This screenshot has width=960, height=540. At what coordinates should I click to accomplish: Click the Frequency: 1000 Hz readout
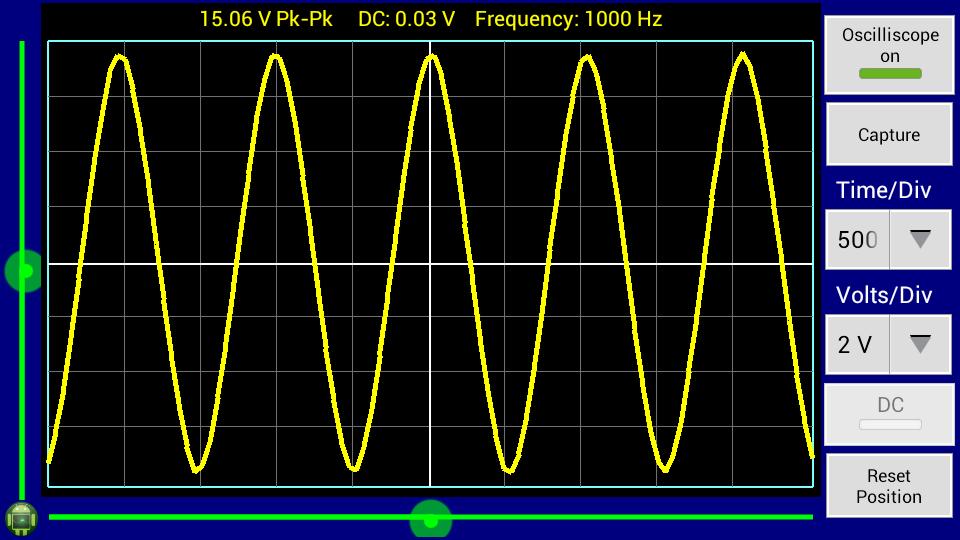tap(568, 19)
